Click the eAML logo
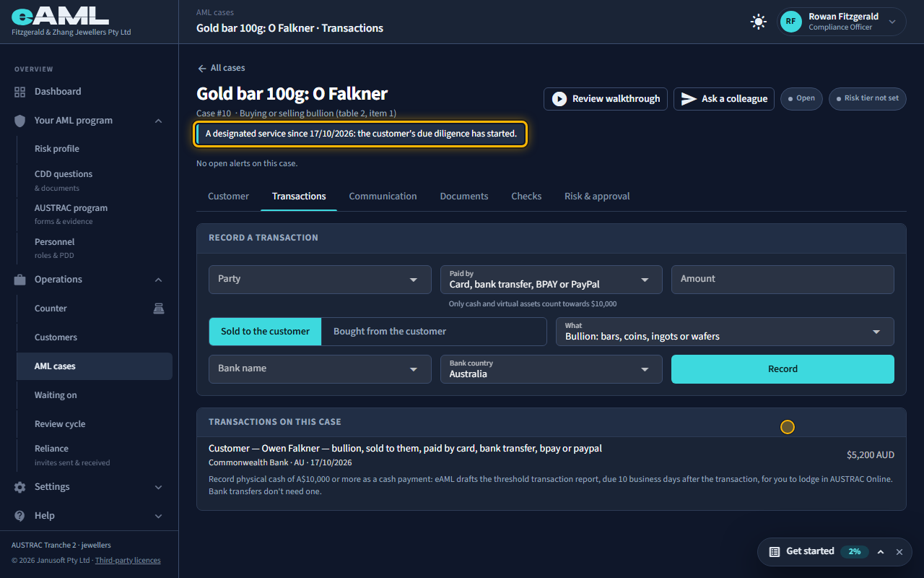This screenshot has width=924, height=578. point(60,17)
